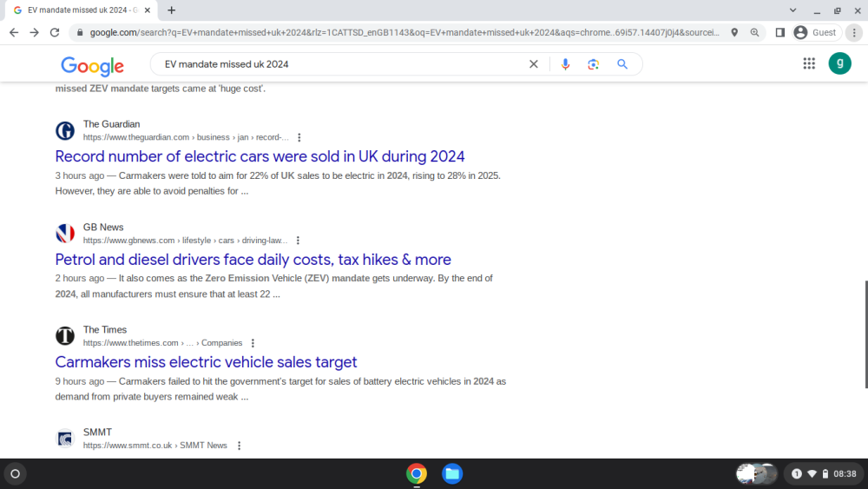Clear the search query with X
This screenshot has height=489, width=868.
(x=534, y=64)
